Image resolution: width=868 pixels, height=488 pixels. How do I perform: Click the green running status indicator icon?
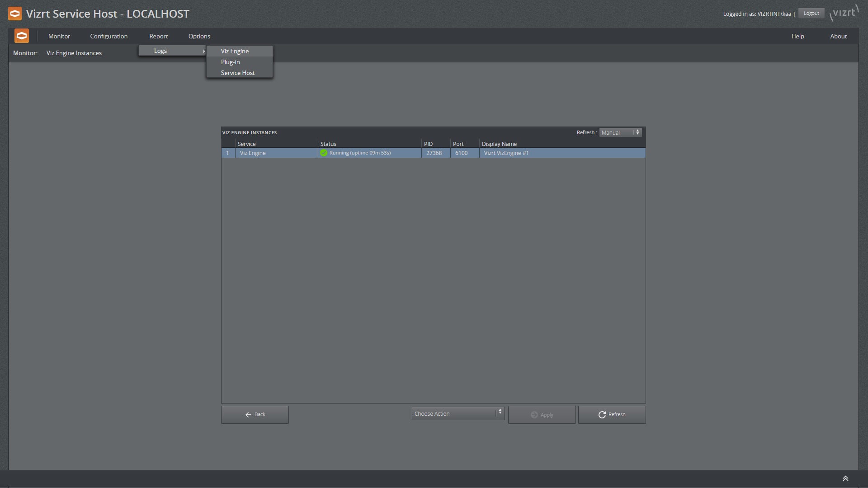pyautogui.click(x=324, y=153)
